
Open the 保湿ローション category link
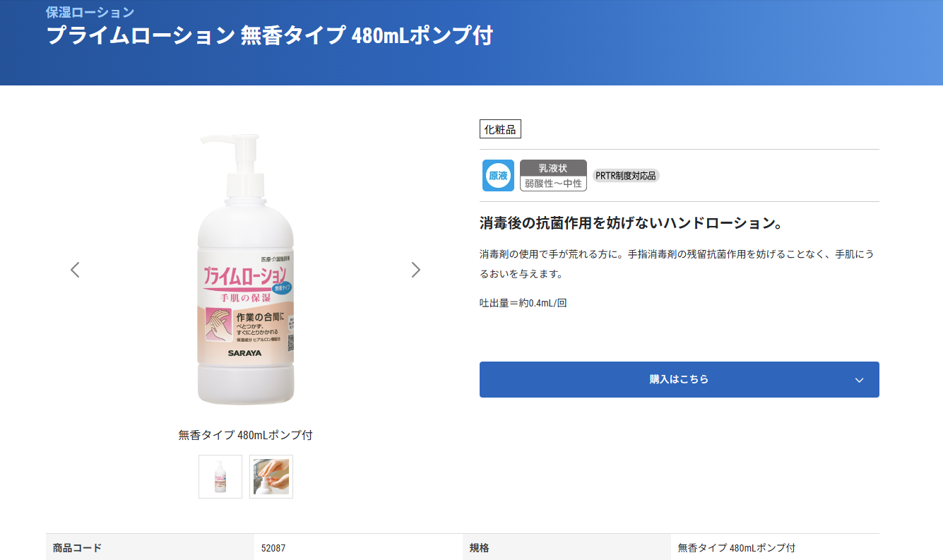89,11
